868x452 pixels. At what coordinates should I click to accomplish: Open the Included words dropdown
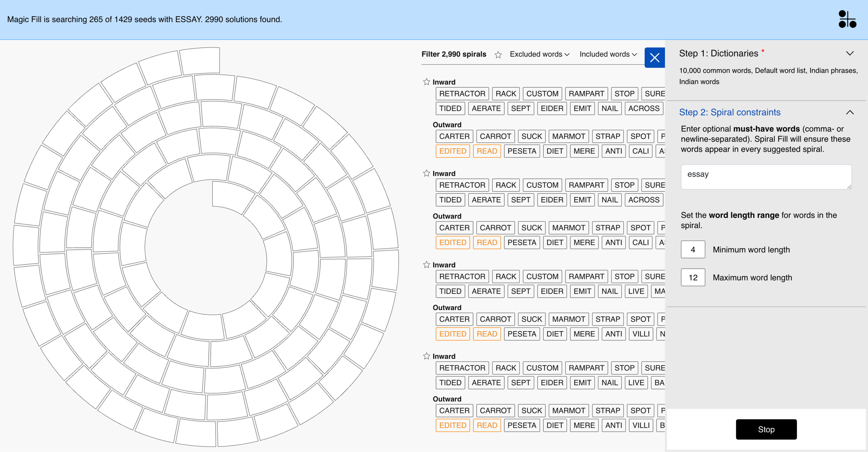(608, 54)
